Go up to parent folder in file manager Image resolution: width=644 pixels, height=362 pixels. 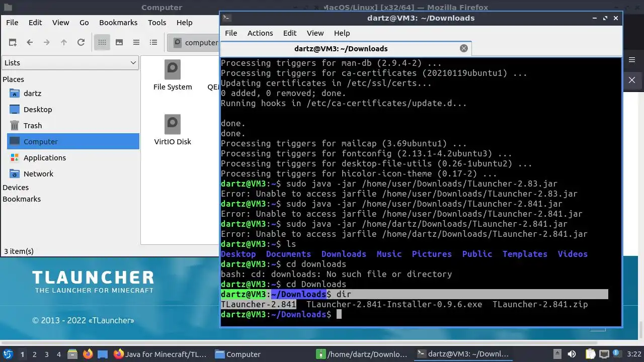pos(64,43)
